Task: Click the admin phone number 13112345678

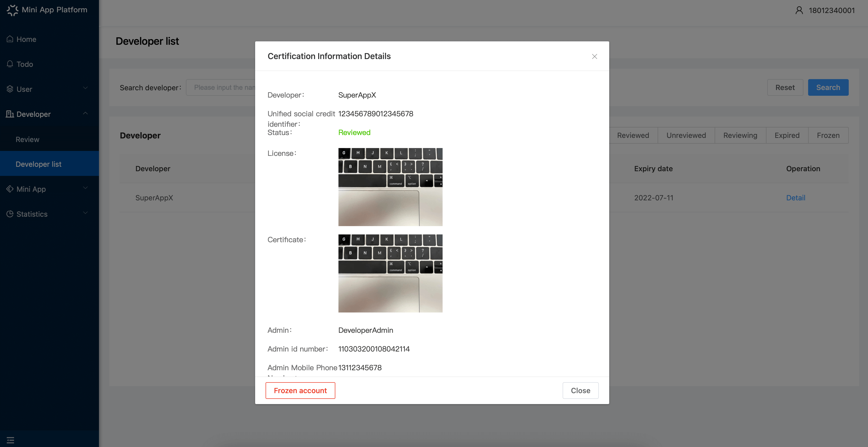Action: [x=360, y=367]
